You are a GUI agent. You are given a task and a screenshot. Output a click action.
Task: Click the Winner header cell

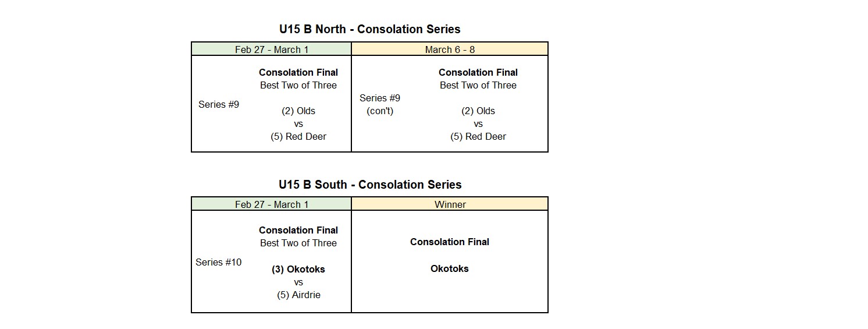(x=450, y=204)
